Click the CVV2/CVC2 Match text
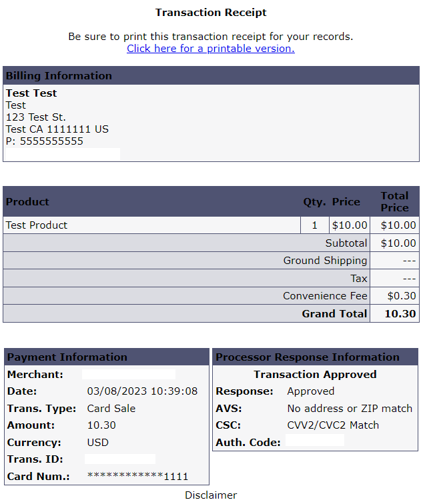Image resolution: width=425 pixels, height=504 pixels. coord(333,425)
